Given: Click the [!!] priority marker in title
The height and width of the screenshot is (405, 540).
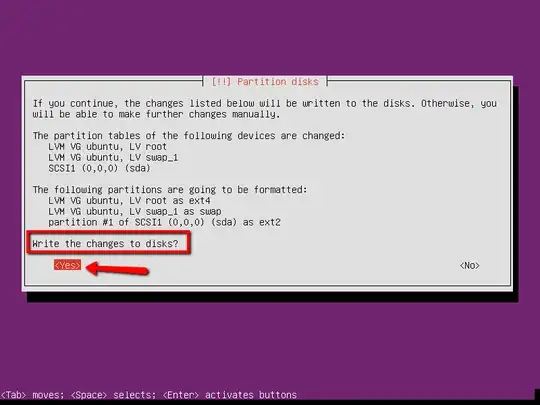Looking at the screenshot, I should pyautogui.click(x=221, y=82).
